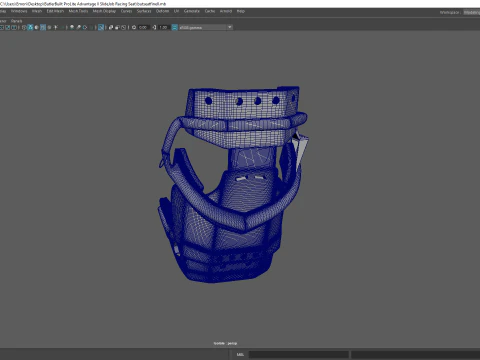Screen dimensions: 480x360
Task: Click the use all lights icon
Action: click(x=56, y=27)
